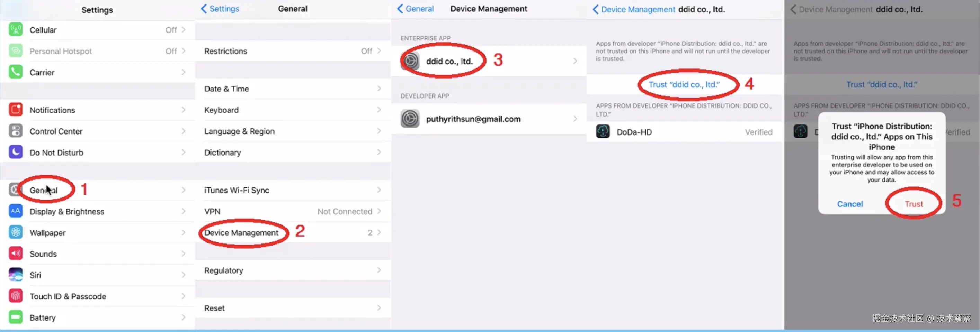This screenshot has height=332, width=980.
Task: Cancel the trust dialog
Action: pos(850,204)
